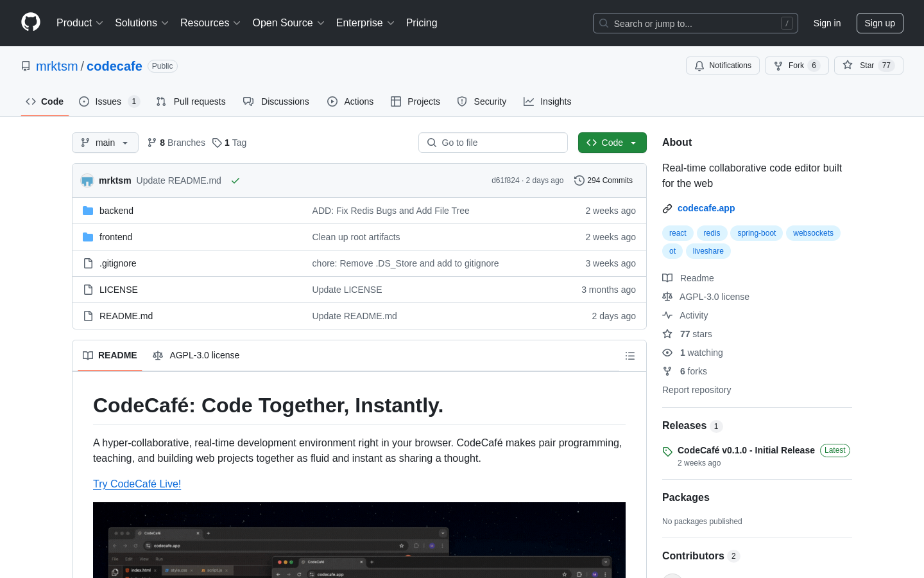This screenshot has height=578, width=924.
Task: Expand the green Code dropdown button
Action: (612, 143)
